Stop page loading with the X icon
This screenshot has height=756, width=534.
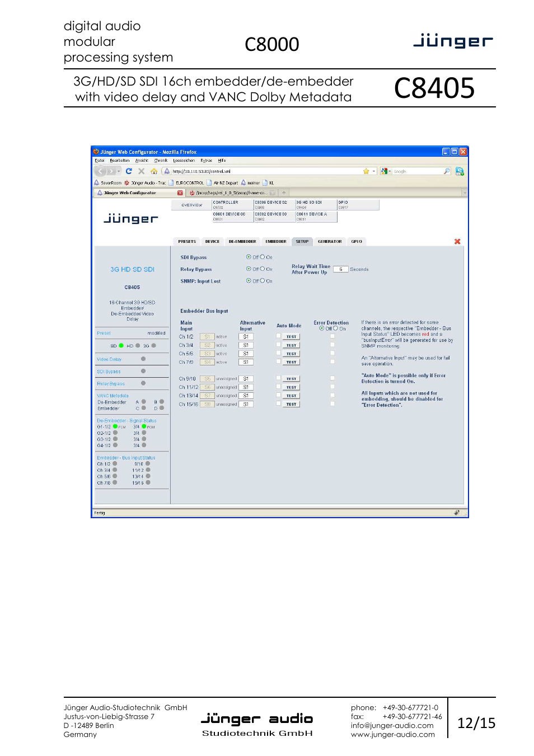[141, 171]
